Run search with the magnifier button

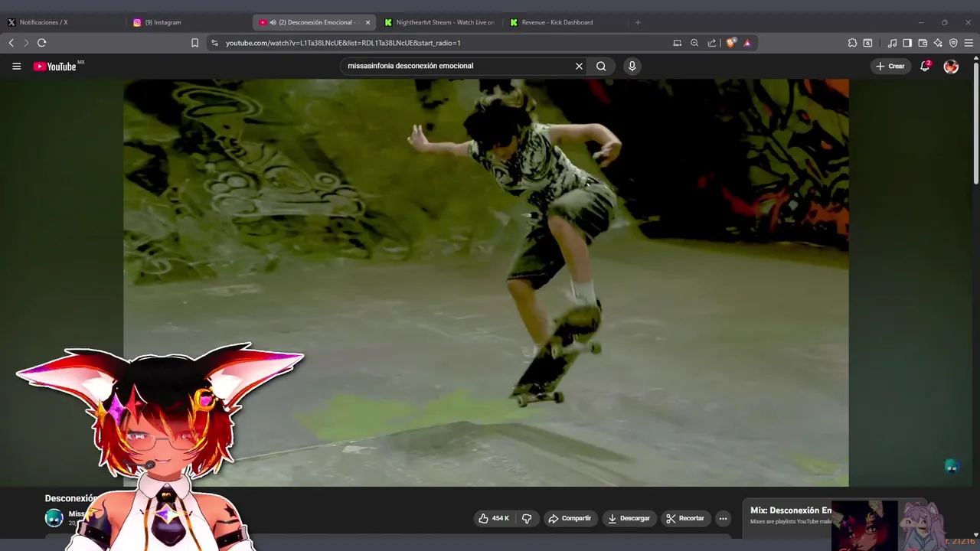click(601, 66)
